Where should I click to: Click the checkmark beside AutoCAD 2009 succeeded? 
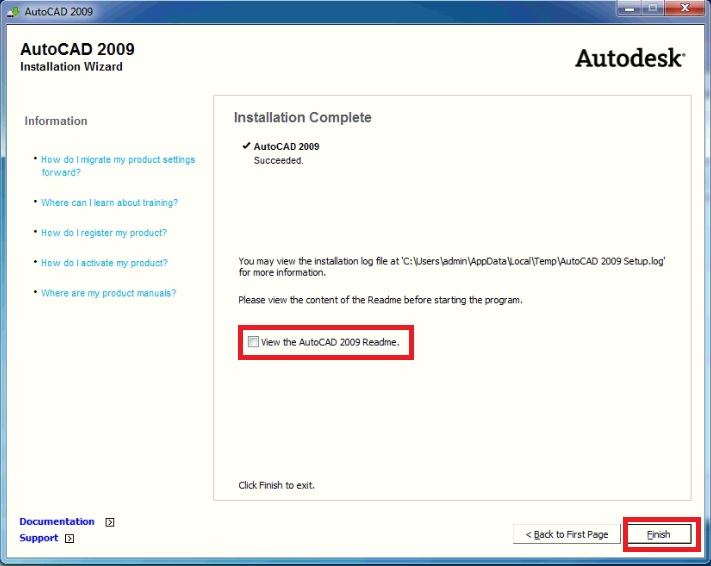click(245, 146)
